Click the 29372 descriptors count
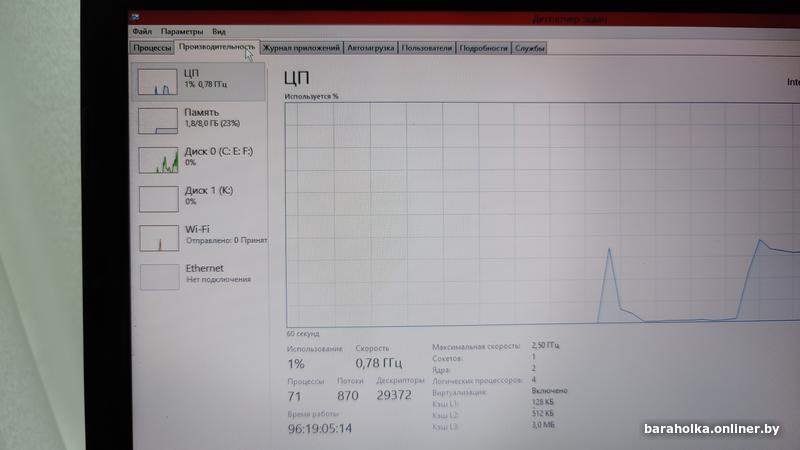 pyautogui.click(x=394, y=395)
